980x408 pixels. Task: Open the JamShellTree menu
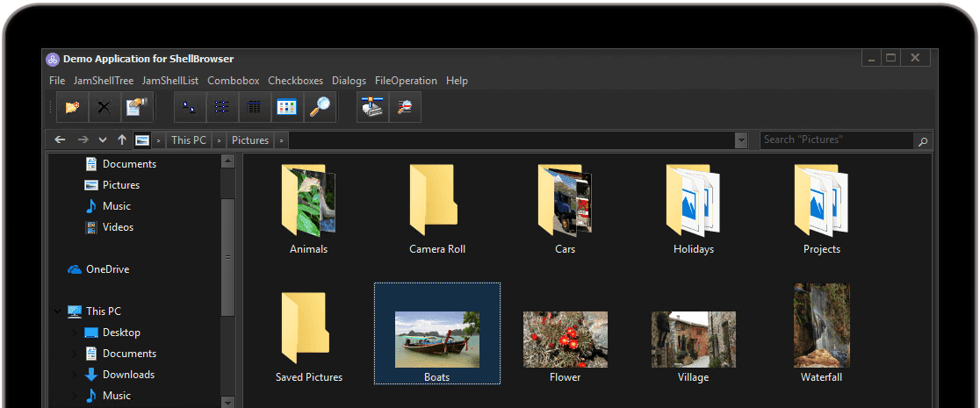(104, 81)
